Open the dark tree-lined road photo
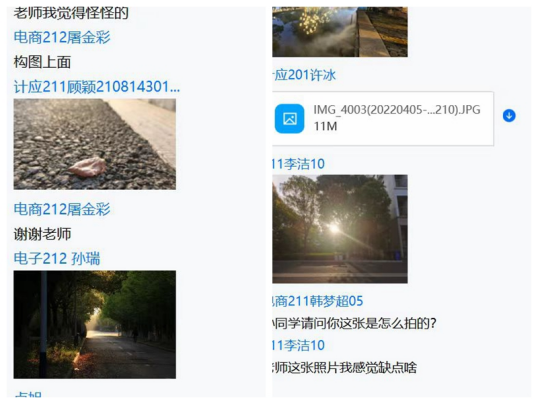 pos(95,324)
